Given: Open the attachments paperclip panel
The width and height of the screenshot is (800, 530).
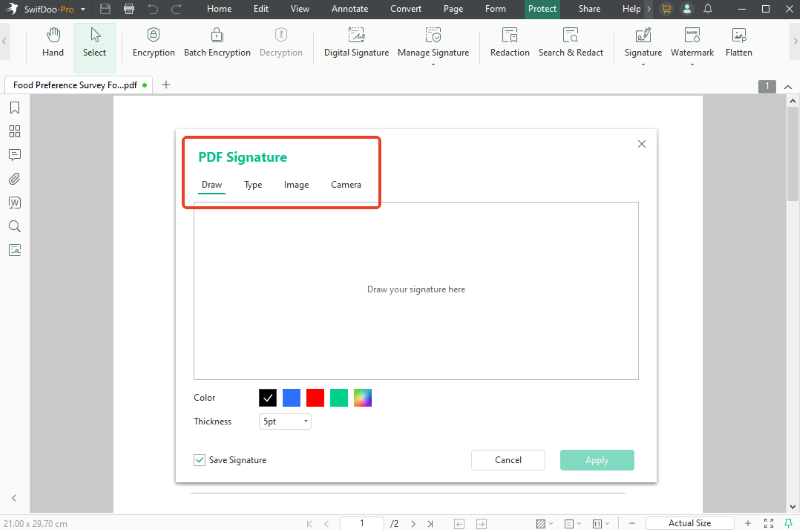Looking at the screenshot, I should (15, 179).
